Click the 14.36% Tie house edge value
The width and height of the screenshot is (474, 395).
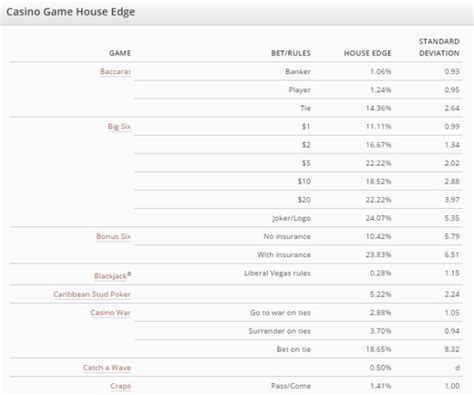(378, 108)
